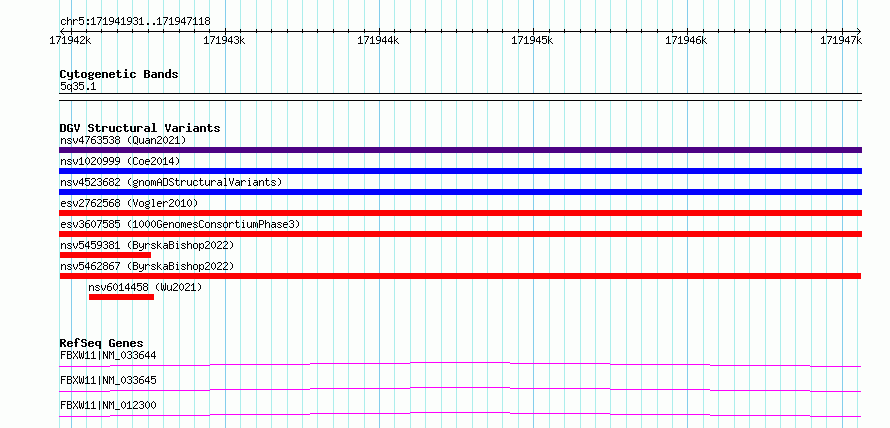Viewport: 890px width, 428px height.
Task: Select the RefSeq Genes track title
Action: 102,343
